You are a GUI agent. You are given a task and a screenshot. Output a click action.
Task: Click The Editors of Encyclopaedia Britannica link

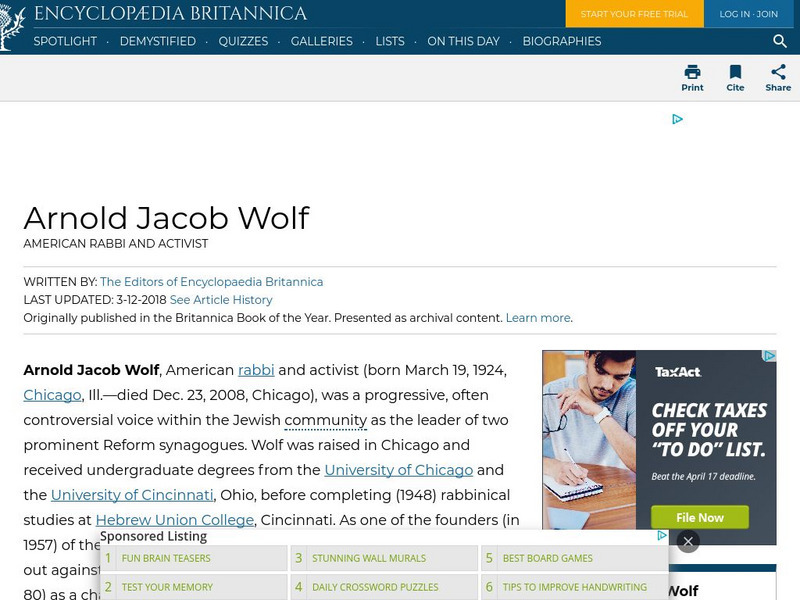click(x=211, y=282)
